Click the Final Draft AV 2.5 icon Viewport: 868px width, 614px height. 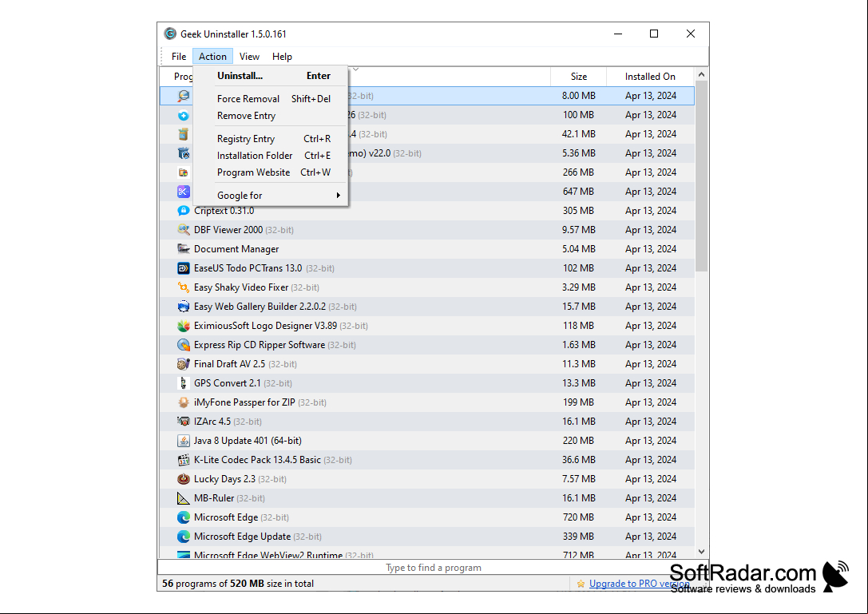tap(183, 364)
